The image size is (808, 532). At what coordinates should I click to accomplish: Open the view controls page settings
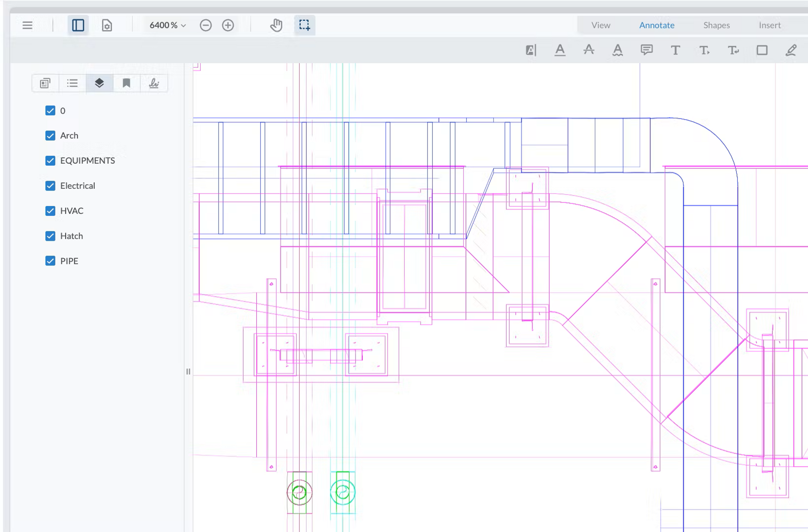tap(107, 25)
